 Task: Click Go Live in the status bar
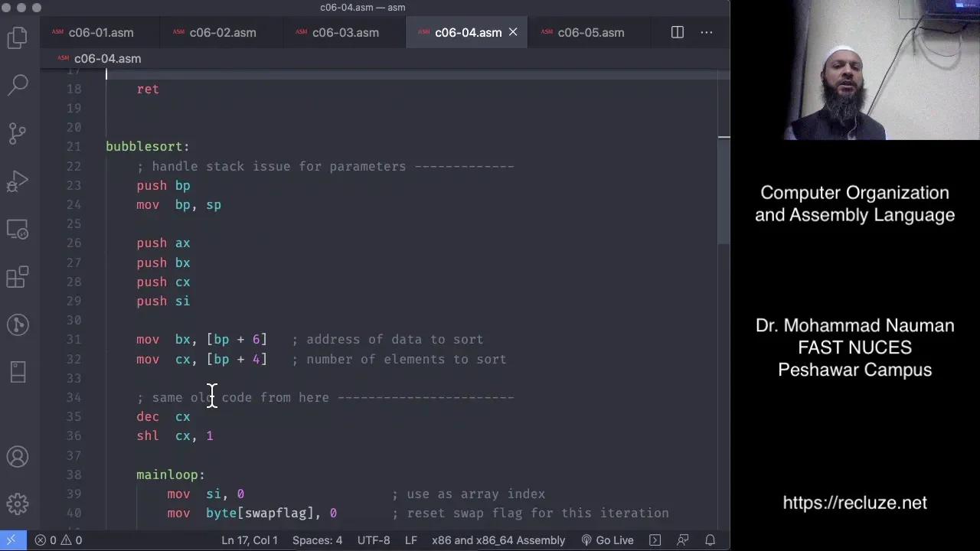tap(607, 540)
